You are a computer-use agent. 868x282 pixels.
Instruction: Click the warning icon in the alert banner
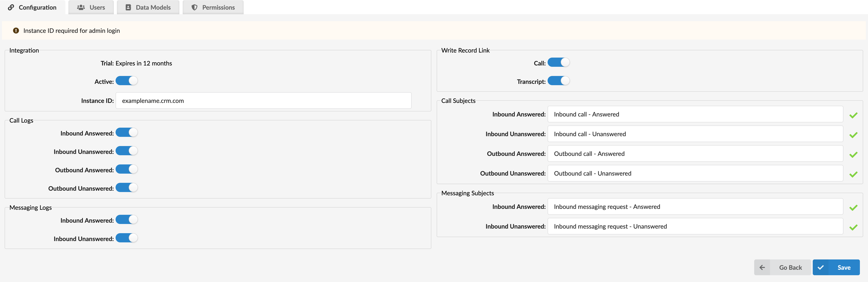pos(16,31)
